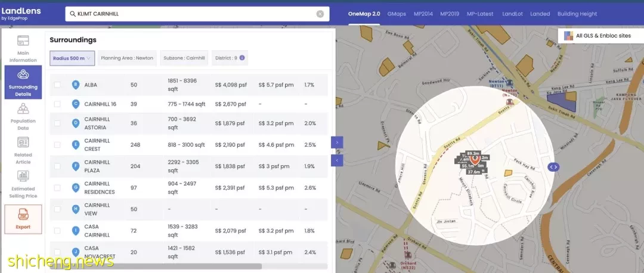Switch to LandLot tab

click(513, 14)
